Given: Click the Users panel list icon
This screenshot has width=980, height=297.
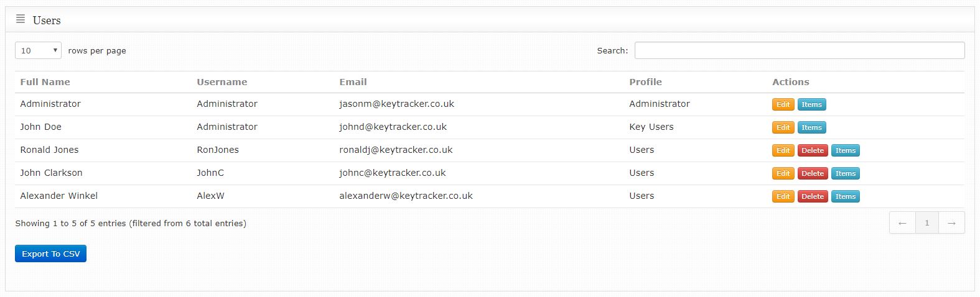Looking at the screenshot, I should 21,19.
